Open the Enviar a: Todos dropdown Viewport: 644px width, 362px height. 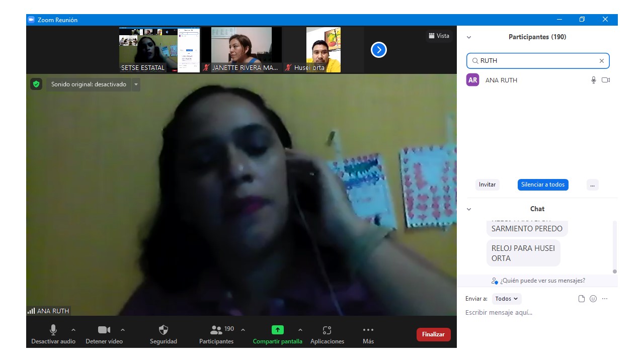click(507, 299)
